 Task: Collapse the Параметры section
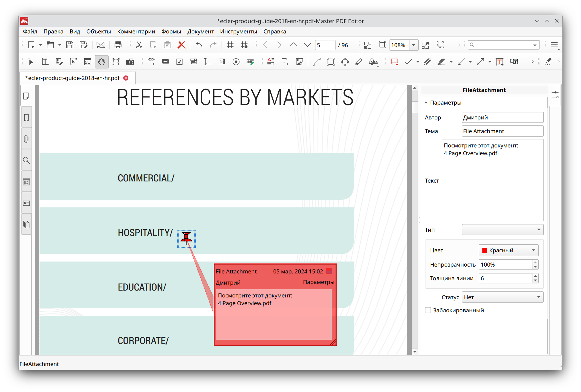tap(426, 103)
